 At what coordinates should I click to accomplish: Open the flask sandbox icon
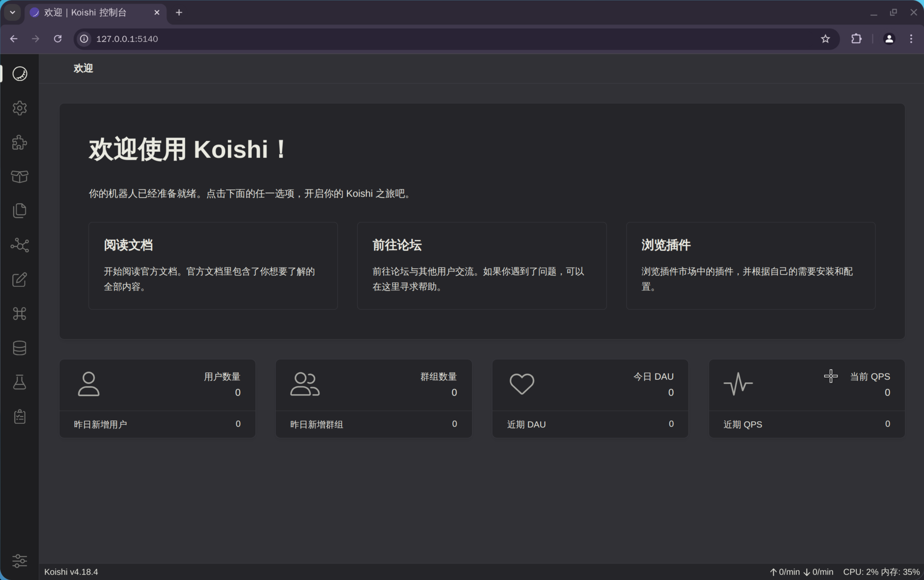click(x=20, y=382)
